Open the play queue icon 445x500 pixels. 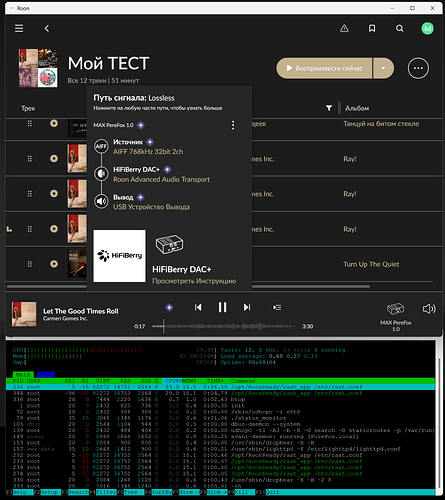pyautogui.click(x=277, y=307)
